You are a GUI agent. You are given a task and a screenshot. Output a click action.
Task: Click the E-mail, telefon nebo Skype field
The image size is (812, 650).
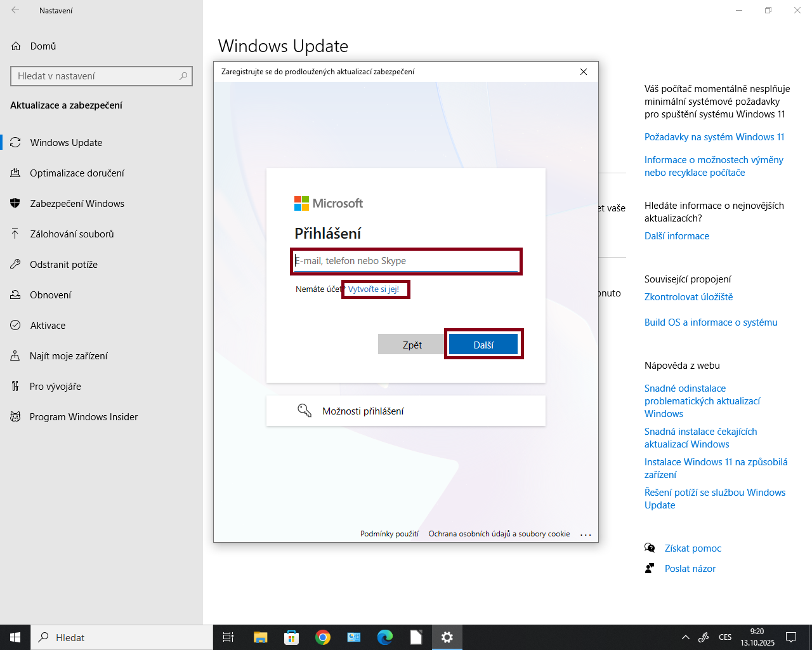pos(406,261)
